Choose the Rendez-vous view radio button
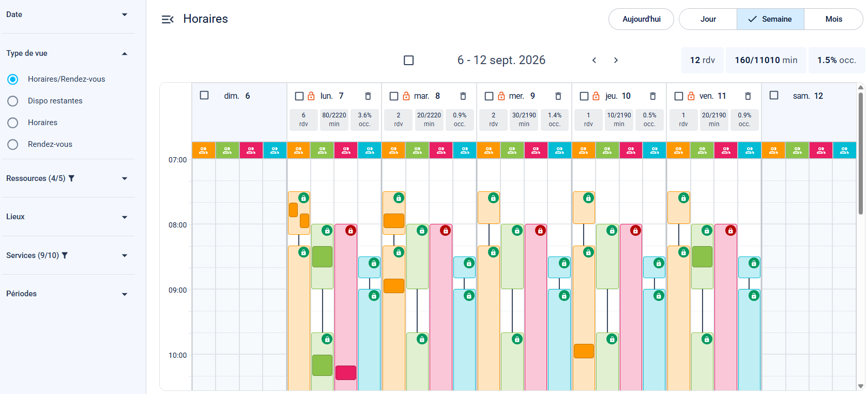This screenshot has width=868, height=394. click(13, 144)
